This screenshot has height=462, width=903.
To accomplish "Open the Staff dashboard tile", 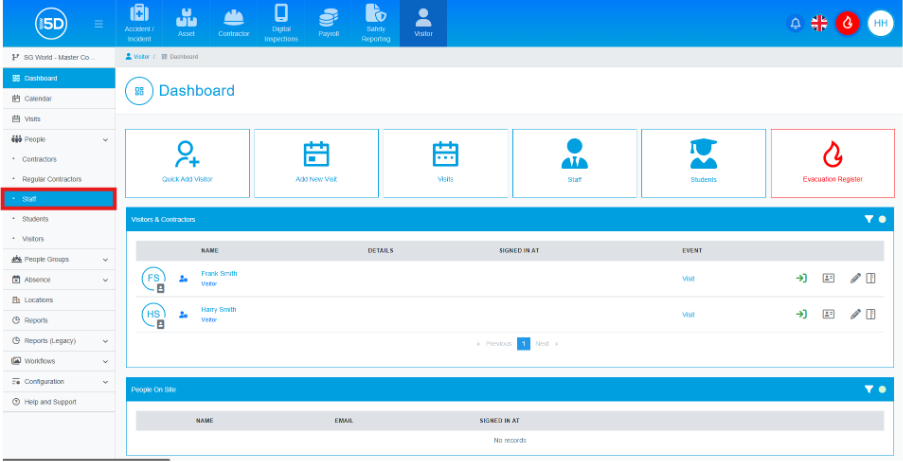I will tap(574, 163).
